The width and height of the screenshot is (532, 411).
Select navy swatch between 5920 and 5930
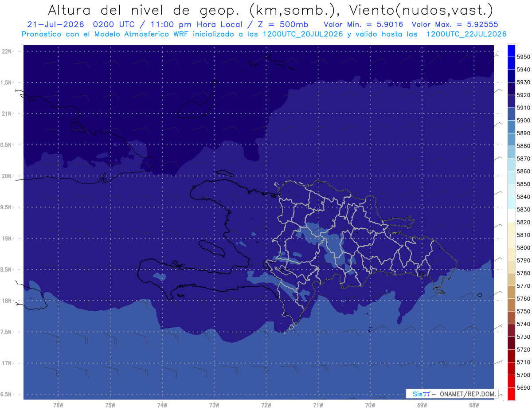(x=511, y=89)
